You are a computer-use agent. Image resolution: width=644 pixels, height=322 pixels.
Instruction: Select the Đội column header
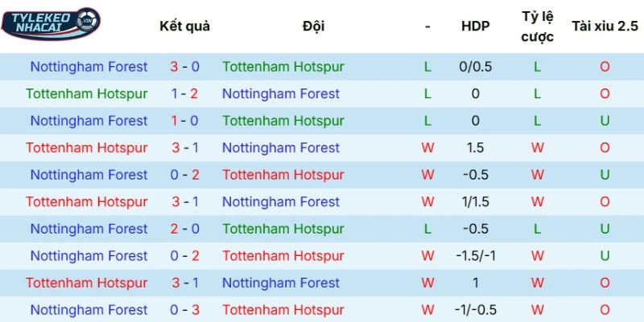pos(314,26)
